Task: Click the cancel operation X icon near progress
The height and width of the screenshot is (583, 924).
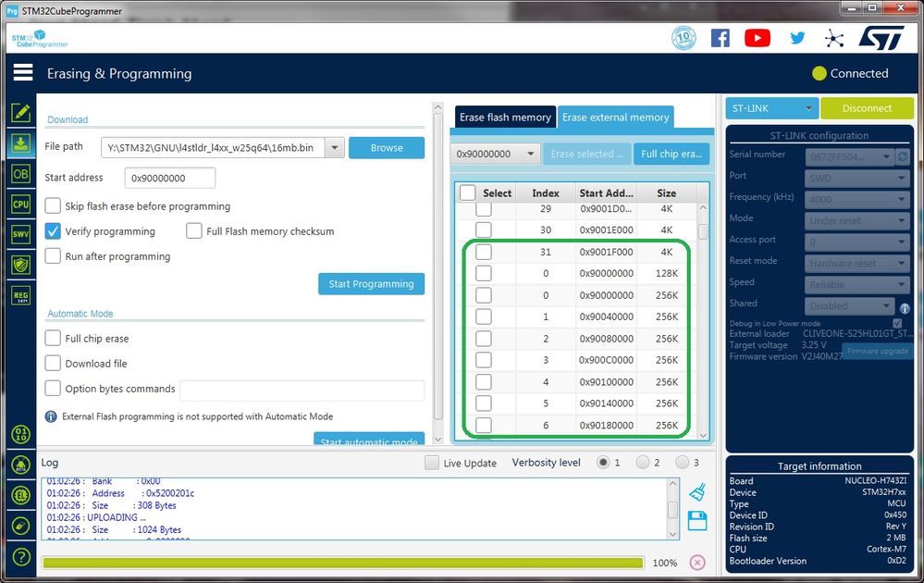Action: (697, 563)
